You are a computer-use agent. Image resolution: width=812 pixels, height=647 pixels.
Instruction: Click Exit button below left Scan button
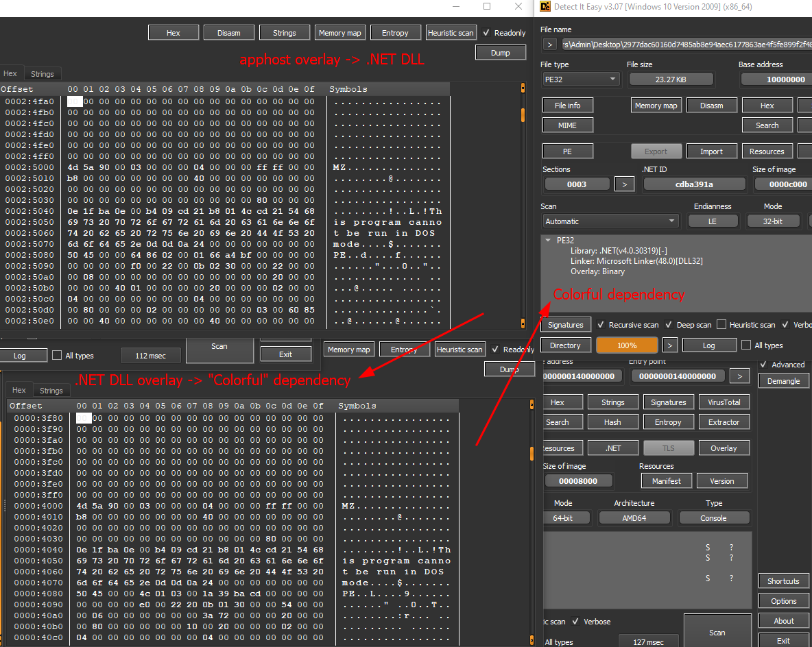coord(286,354)
